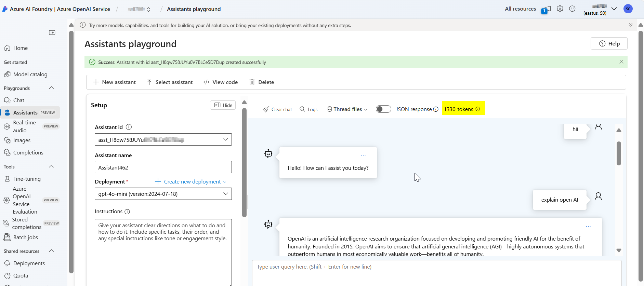Open options menu on Hello message
This screenshot has width=644, height=286.
[x=363, y=156]
